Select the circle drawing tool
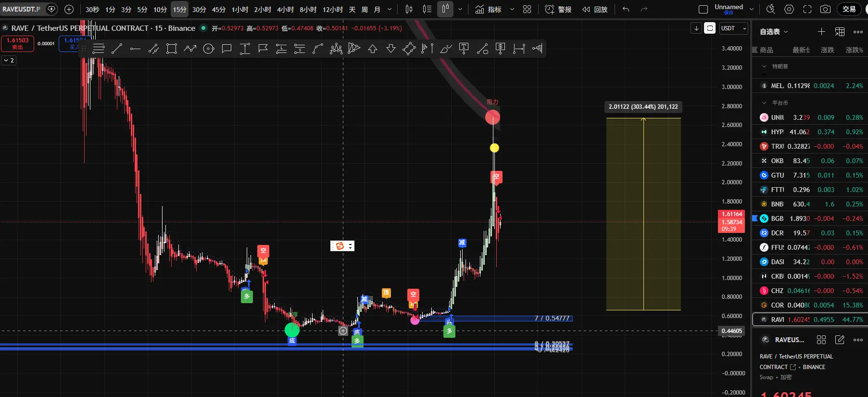 tap(208, 49)
